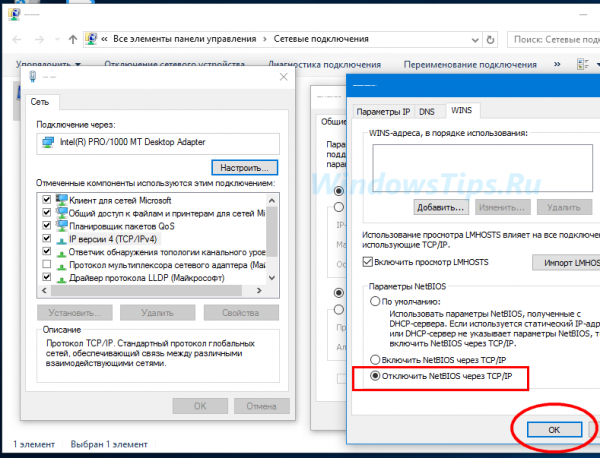Click the Control Panel icon in address bar
This screenshot has width=600, height=458.
tap(91, 39)
